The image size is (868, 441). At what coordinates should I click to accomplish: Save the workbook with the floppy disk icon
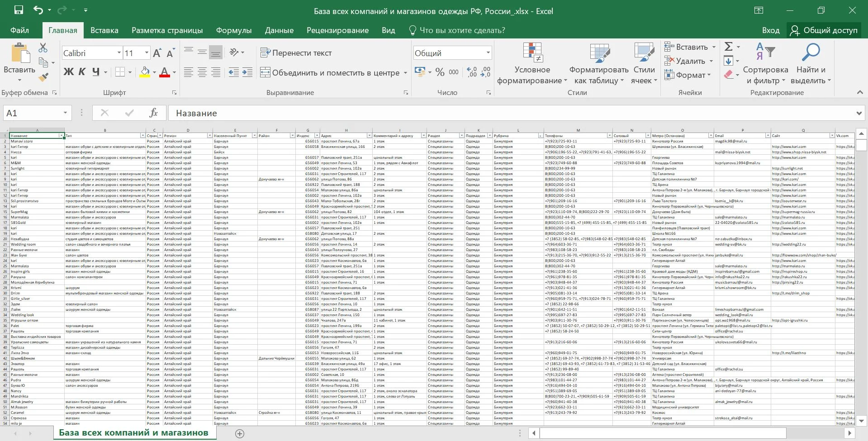[x=19, y=10]
